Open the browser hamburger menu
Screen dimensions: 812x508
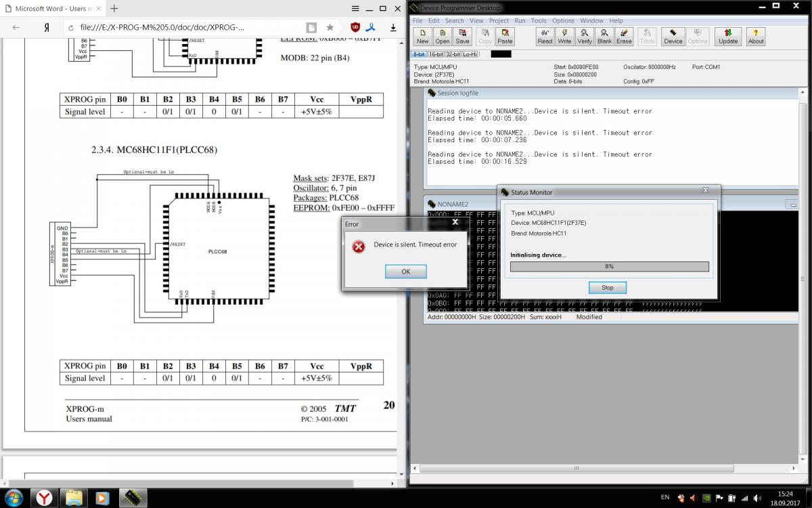[x=355, y=8]
